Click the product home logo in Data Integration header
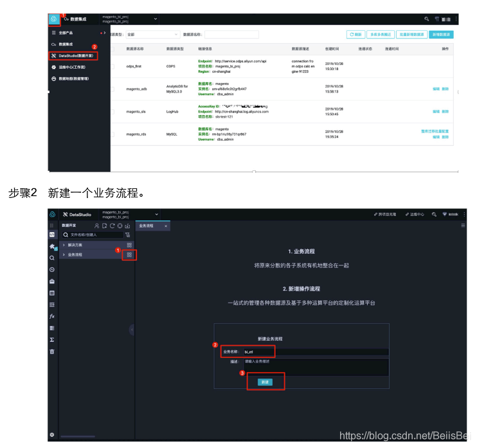 pyautogui.click(x=54, y=19)
